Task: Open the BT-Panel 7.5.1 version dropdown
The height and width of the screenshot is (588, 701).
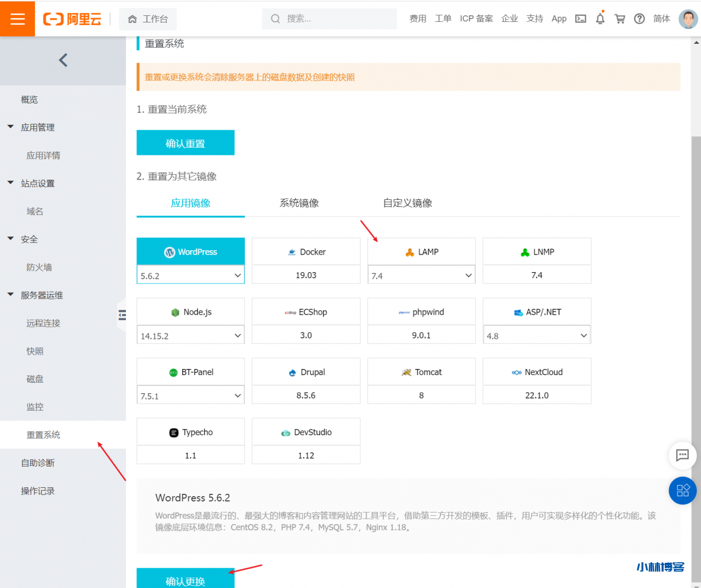Action: click(x=191, y=395)
